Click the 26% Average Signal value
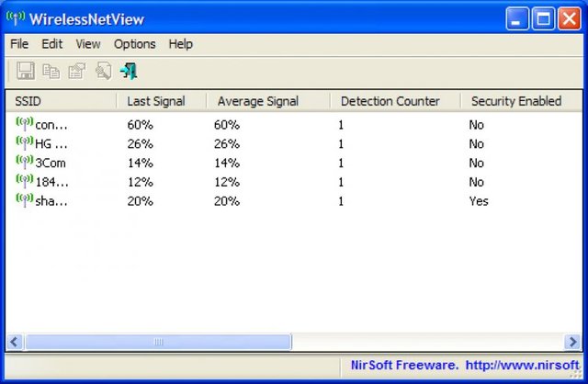This screenshot has width=588, height=384. pos(227,144)
